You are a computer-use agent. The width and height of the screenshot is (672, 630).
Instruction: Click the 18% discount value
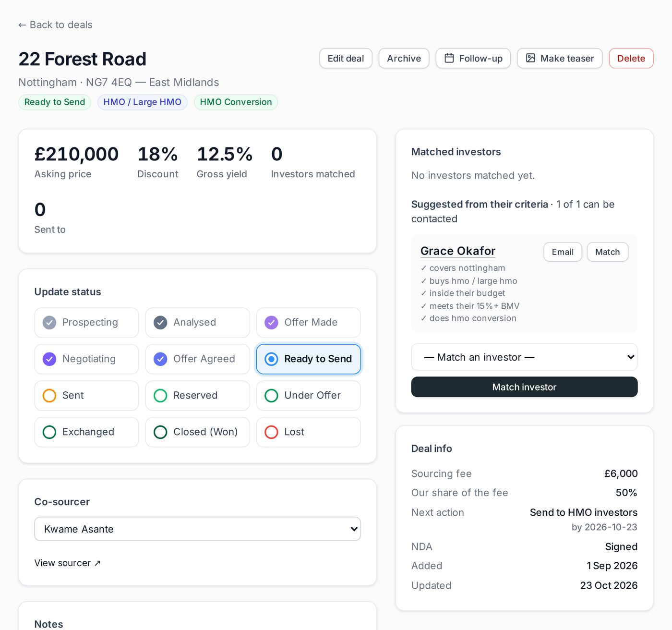(x=157, y=154)
